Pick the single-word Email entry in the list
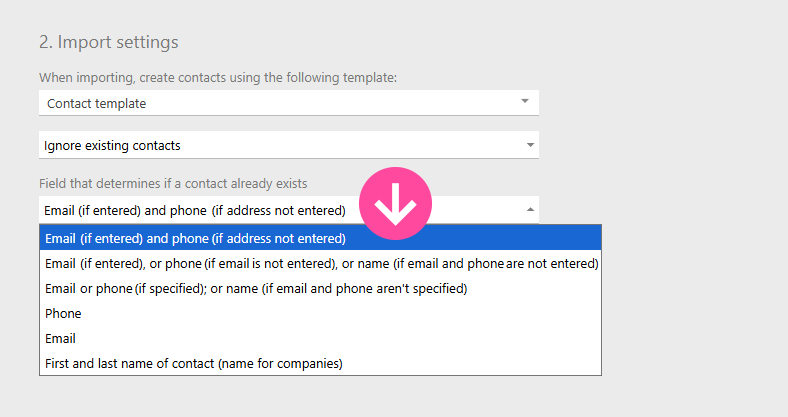The image size is (788, 417). (x=61, y=339)
